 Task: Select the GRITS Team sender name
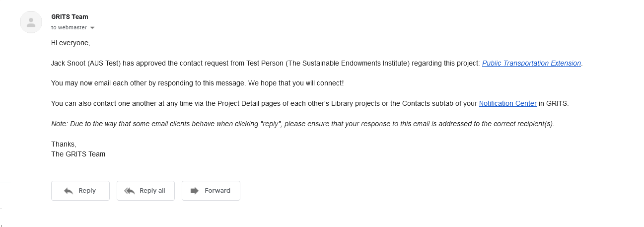(70, 17)
